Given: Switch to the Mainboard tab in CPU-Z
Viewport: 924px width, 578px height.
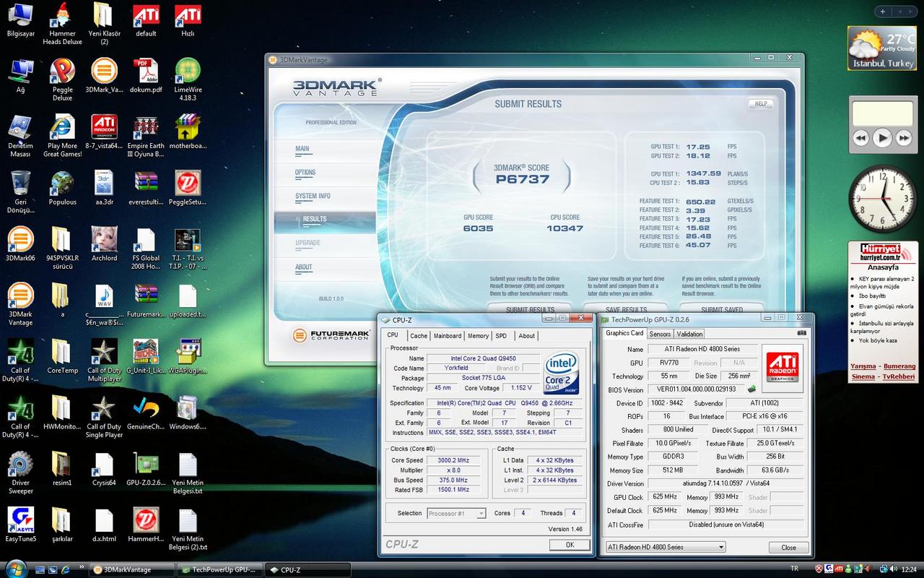Looking at the screenshot, I should tap(448, 336).
